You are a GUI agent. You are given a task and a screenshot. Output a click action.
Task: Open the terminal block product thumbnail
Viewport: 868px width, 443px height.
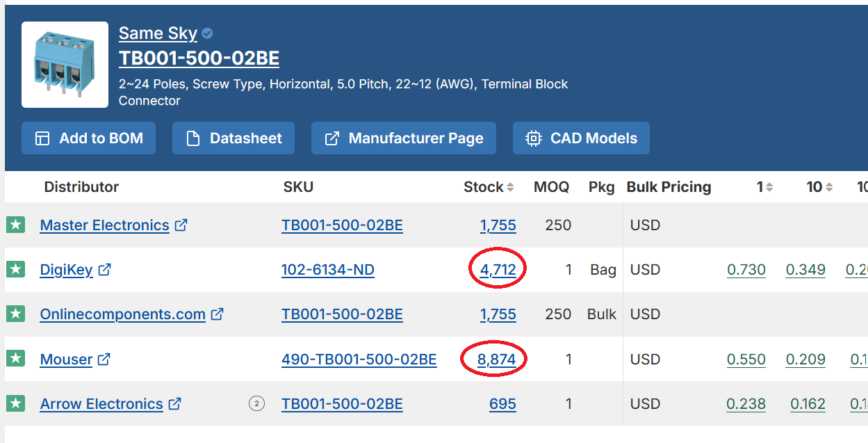tap(65, 65)
